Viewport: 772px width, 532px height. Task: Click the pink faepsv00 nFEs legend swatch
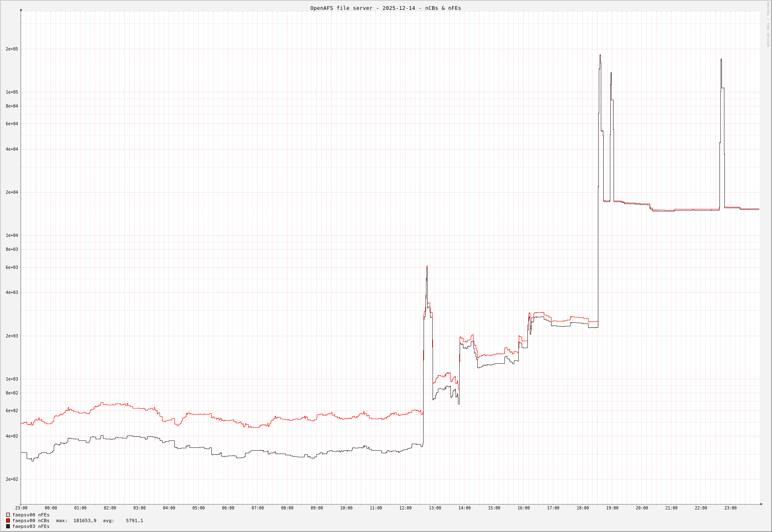(8, 515)
